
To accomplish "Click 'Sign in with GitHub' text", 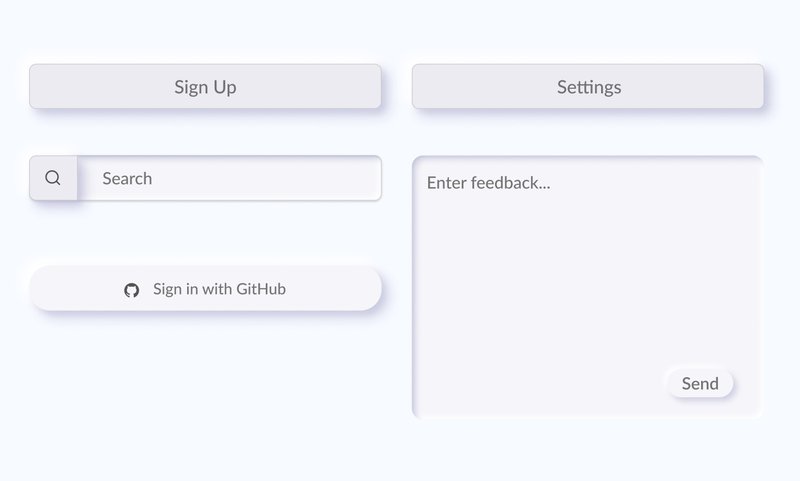I will click(219, 289).
